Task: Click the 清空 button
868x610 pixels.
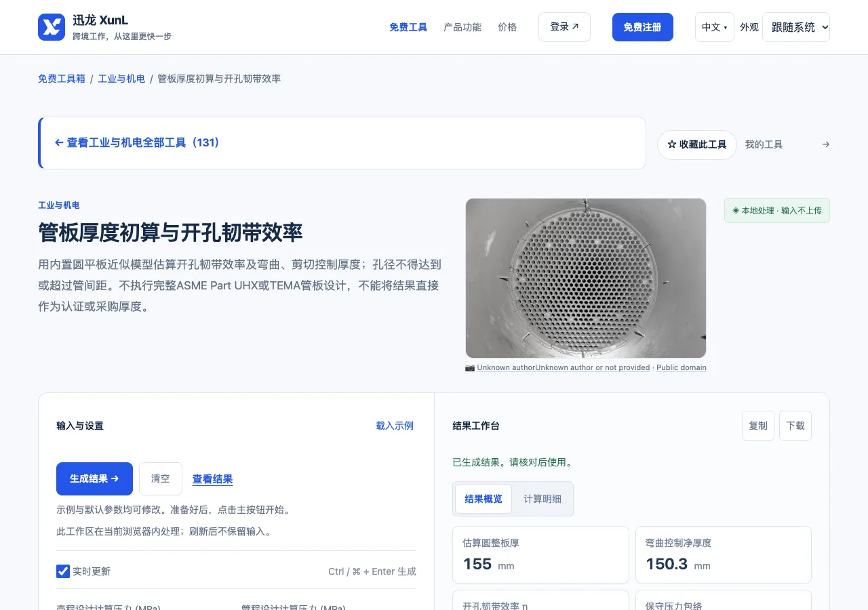Action: 161,479
